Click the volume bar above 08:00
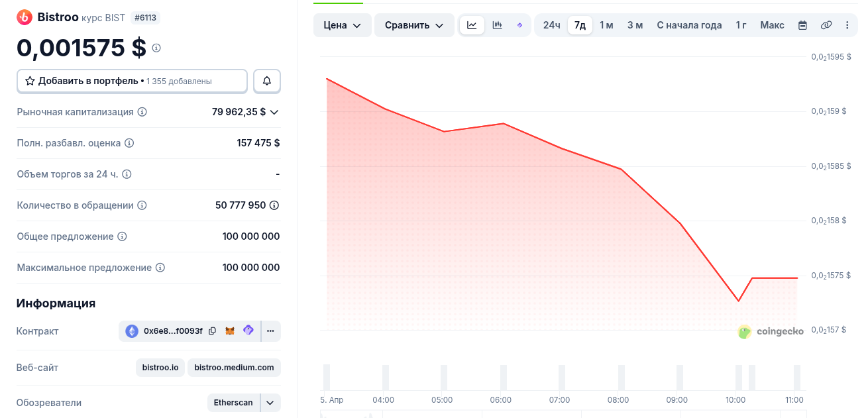Viewport: 868px width, 418px height. tap(621, 377)
